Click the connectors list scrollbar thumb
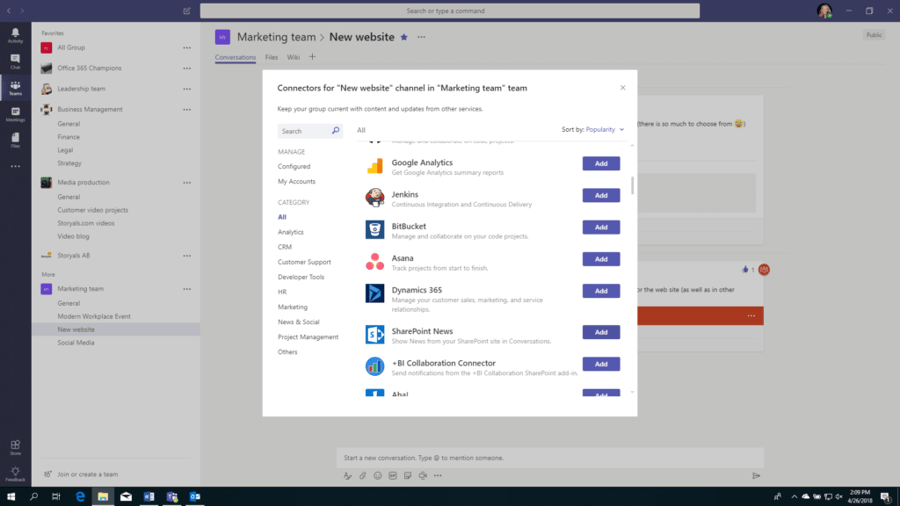Image resolution: width=900 pixels, height=506 pixels. point(633,185)
